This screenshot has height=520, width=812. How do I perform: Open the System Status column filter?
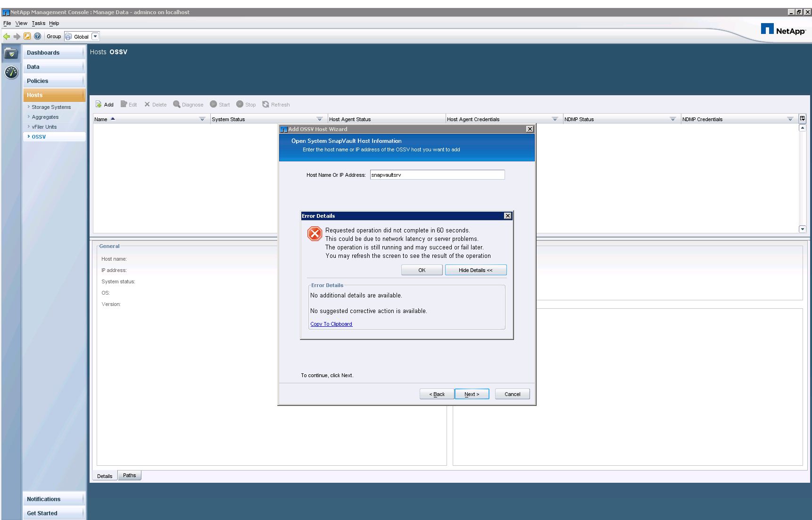[x=320, y=119]
